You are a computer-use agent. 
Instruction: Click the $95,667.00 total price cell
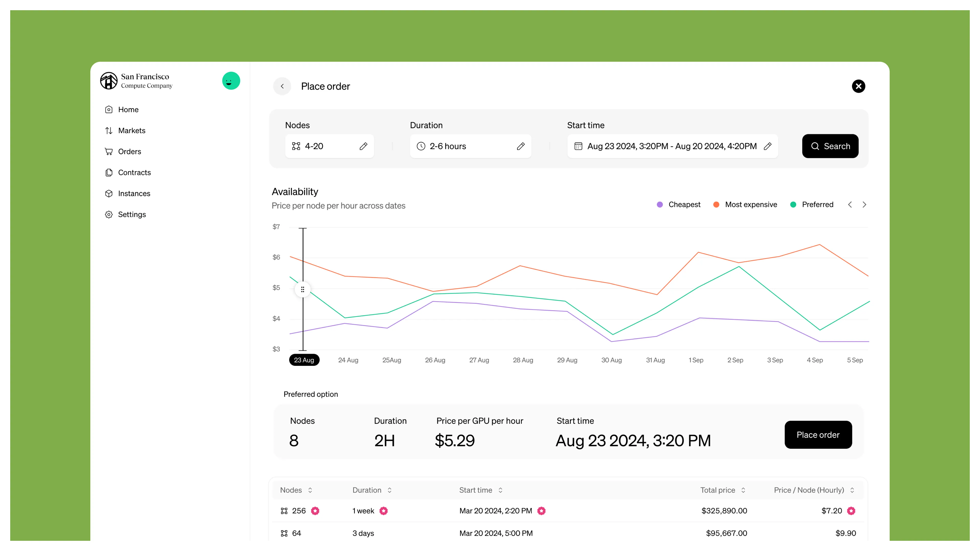tap(726, 533)
